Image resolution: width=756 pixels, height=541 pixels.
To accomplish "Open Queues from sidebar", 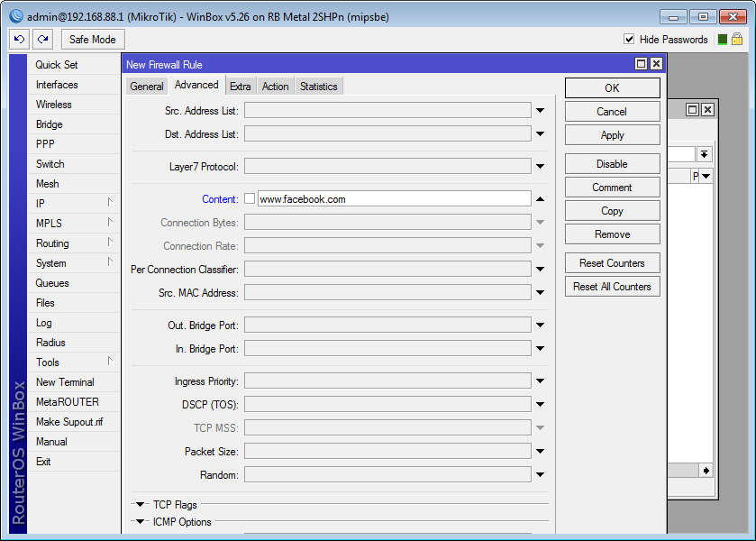I will coord(74,283).
